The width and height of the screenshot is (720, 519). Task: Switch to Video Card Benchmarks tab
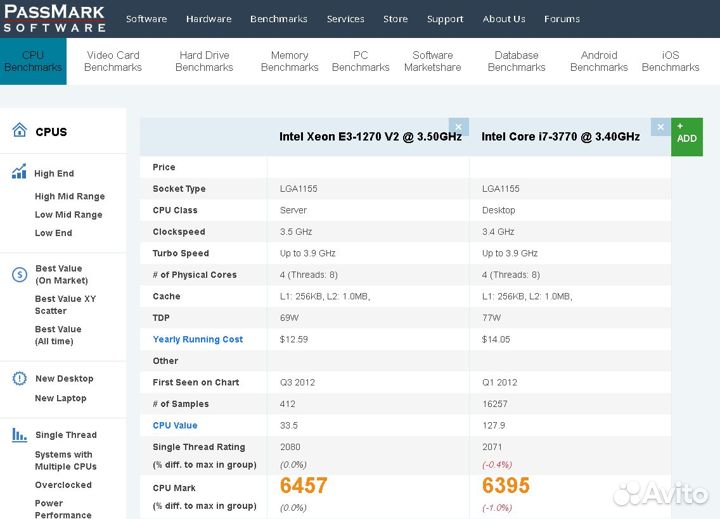[113, 61]
